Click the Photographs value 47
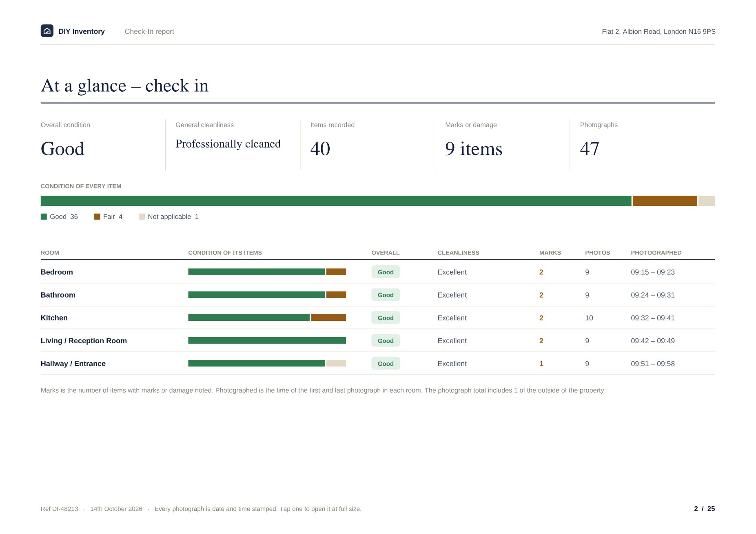Viewport: 756px width, 534px height. click(x=590, y=148)
